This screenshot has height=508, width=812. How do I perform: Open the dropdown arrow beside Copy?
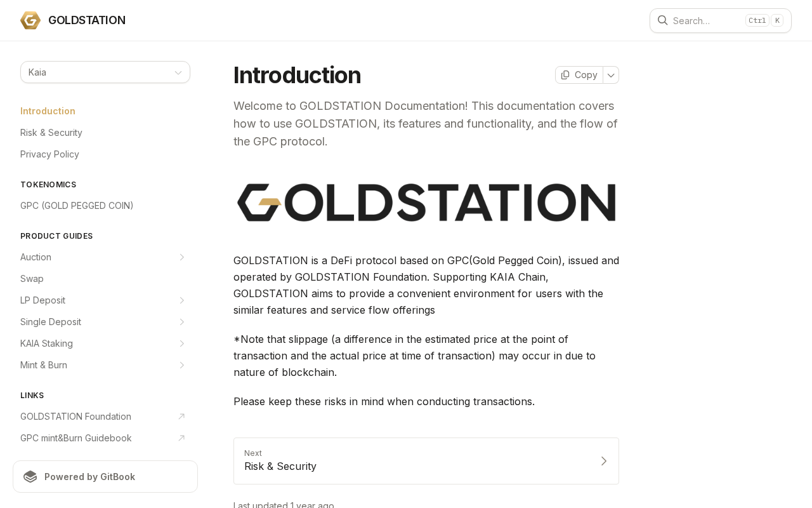click(611, 75)
